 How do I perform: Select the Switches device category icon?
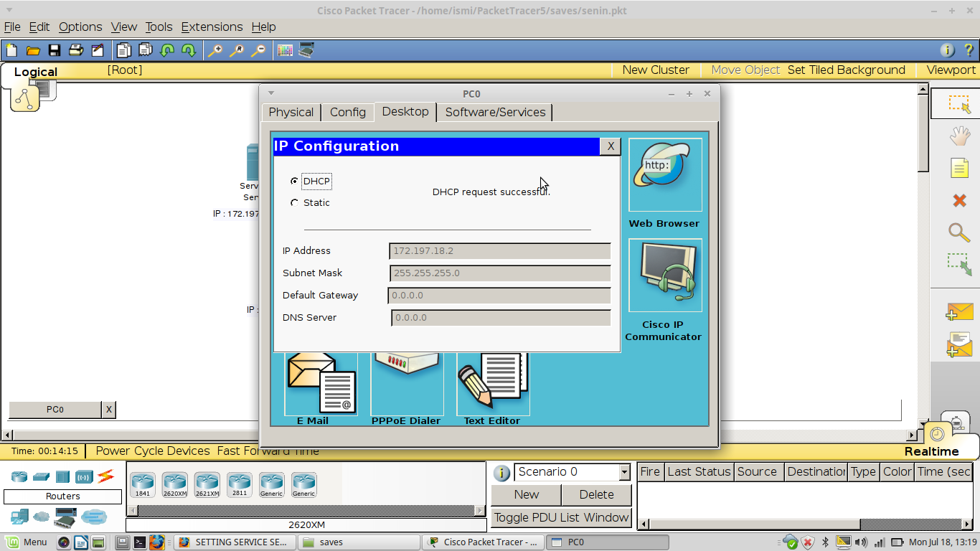coord(41,476)
